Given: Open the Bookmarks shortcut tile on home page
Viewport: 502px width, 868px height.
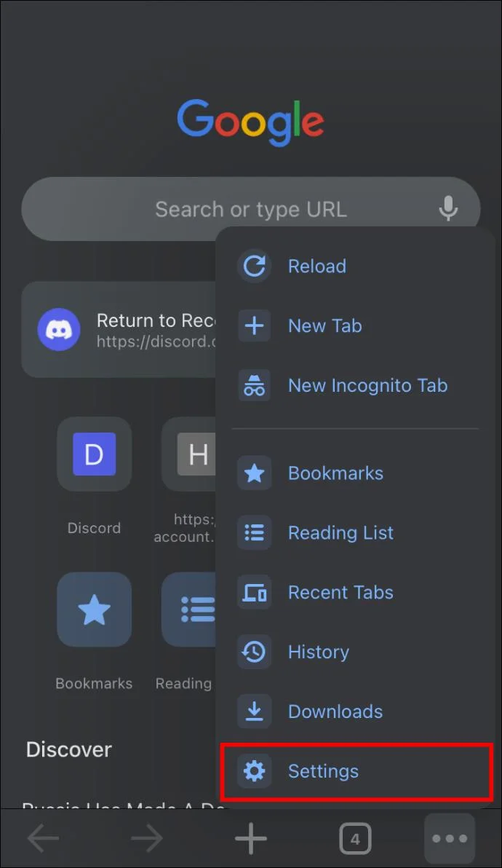Looking at the screenshot, I should pyautogui.click(x=94, y=609).
